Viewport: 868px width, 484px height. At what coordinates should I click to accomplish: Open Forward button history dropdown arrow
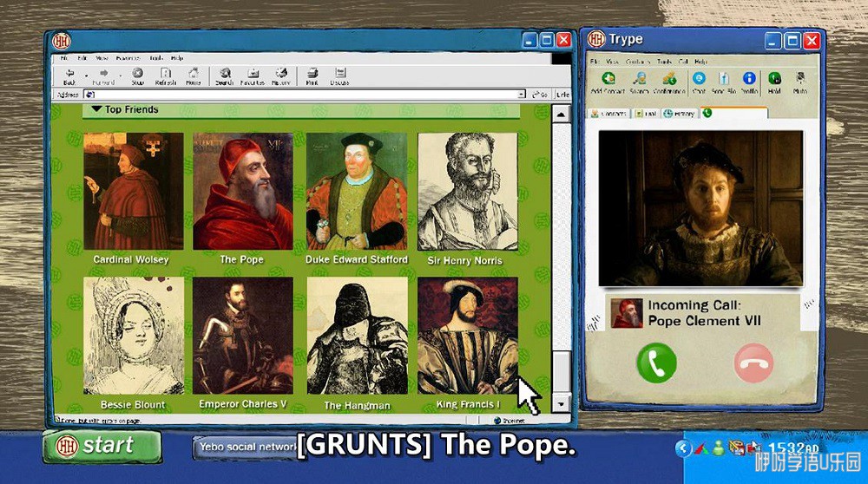coord(120,74)
